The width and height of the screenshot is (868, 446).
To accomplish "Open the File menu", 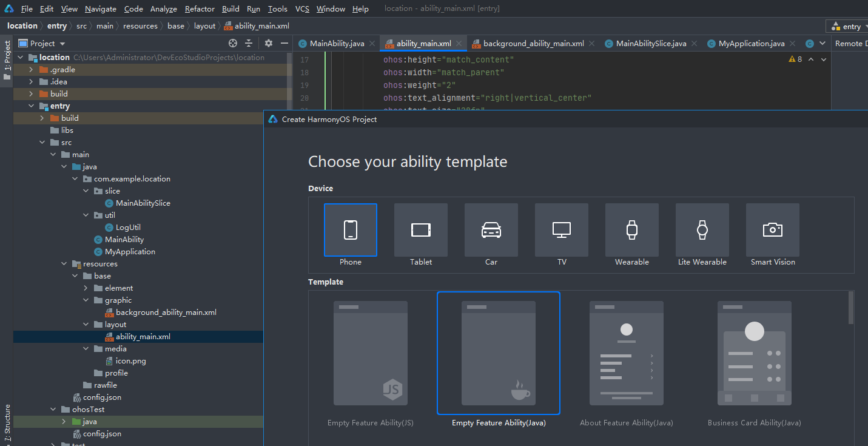I will tap(27, 8).
